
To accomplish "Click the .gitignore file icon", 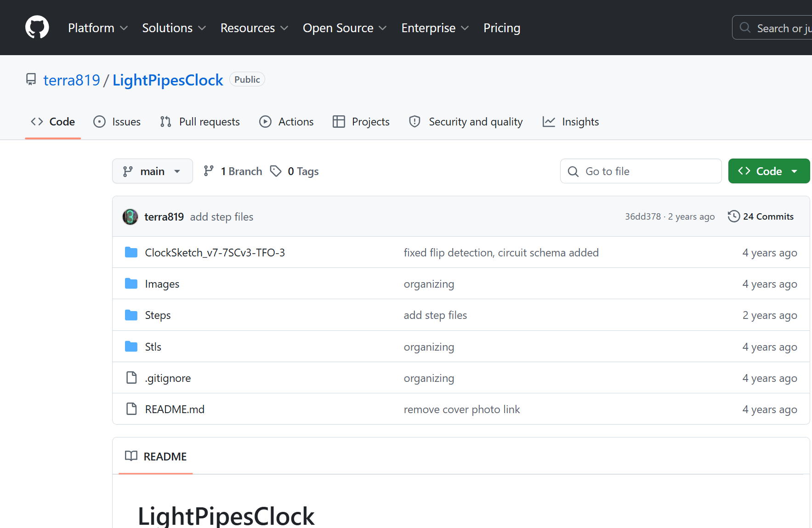I will tap(131, 378).
